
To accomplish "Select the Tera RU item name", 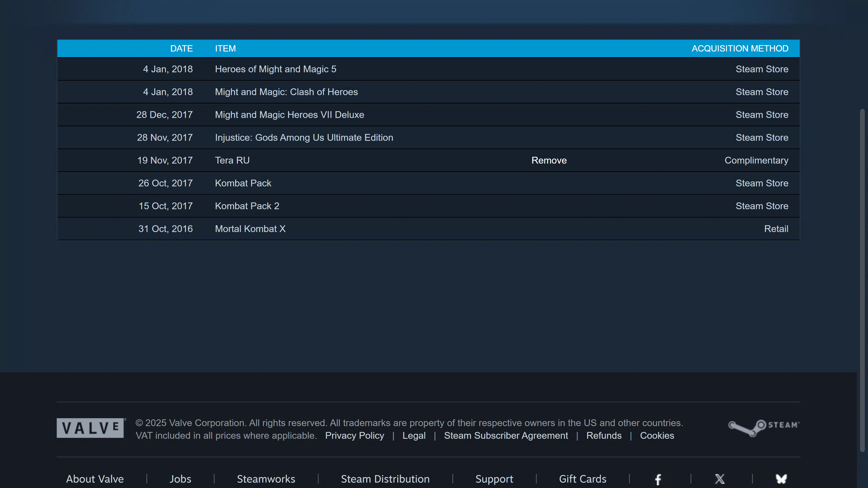I will click(232, 160).
